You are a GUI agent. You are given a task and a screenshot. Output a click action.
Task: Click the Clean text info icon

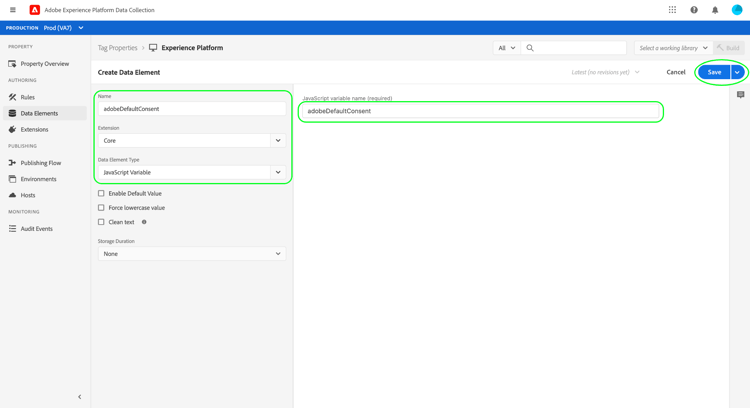(x=144, y=222)
